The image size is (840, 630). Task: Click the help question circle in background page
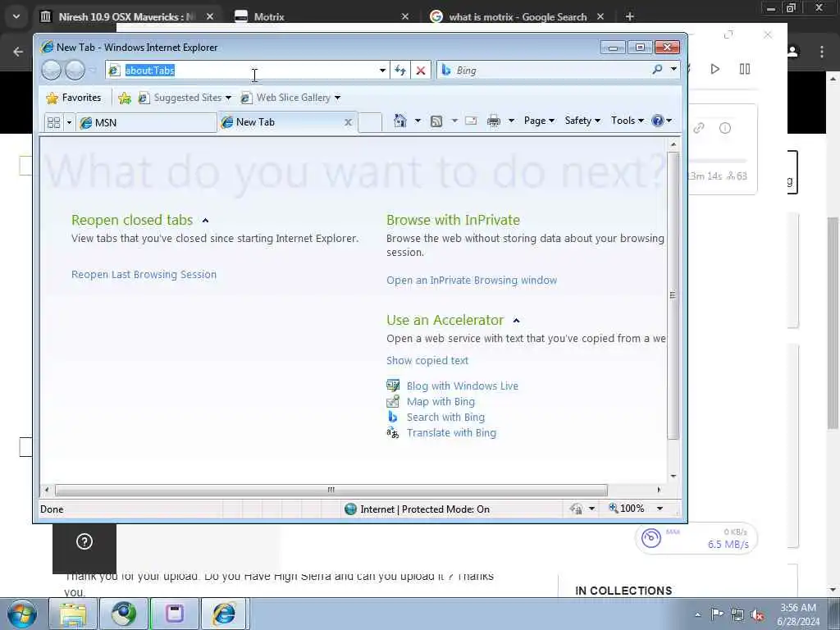[84, 541]
